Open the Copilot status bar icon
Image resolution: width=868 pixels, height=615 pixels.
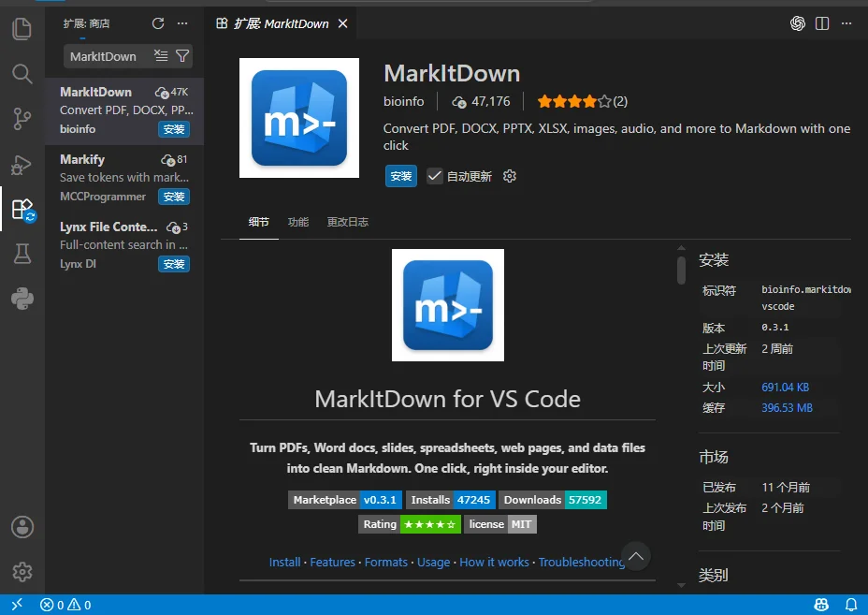[x=821, y=605]
